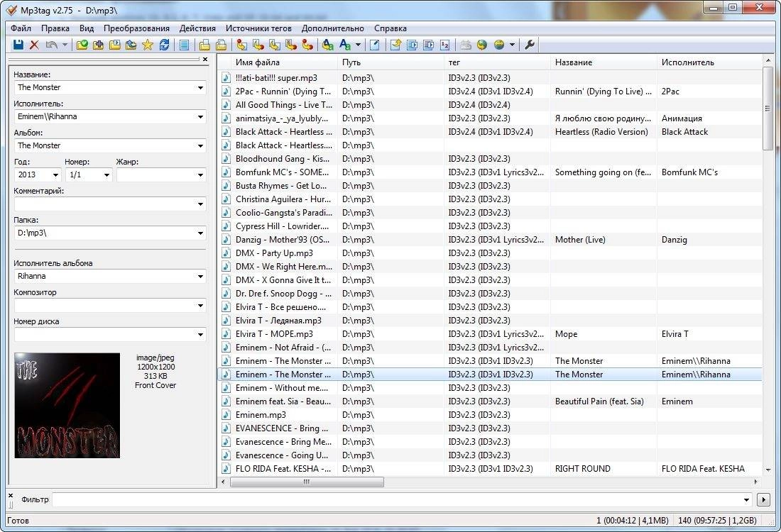781x532 pixels.
Task: Open the Дополнительно menu
Action: coord(333,28)
